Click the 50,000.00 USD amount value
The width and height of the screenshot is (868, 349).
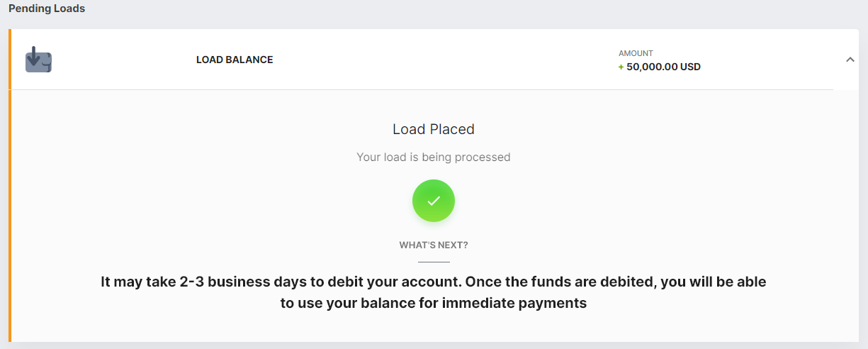(x=663, y=67)
